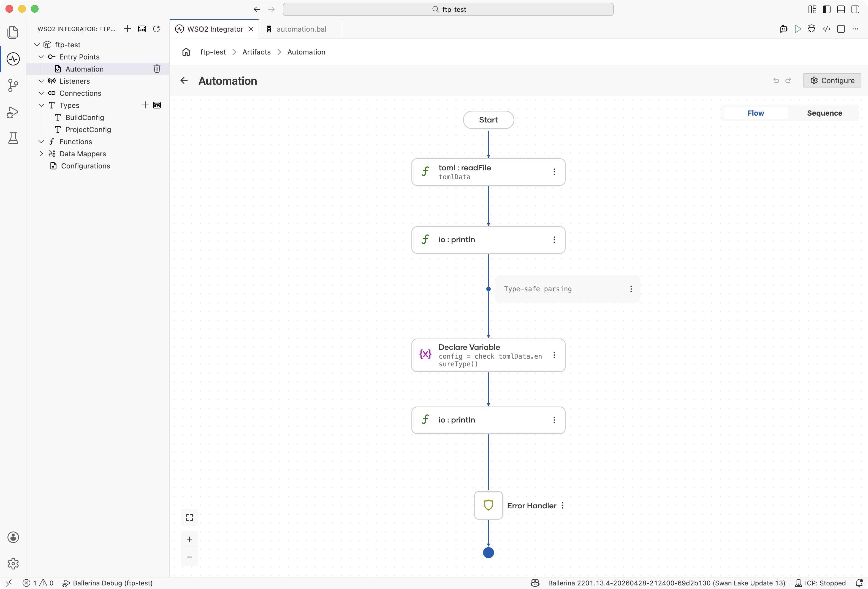Collapse the Functions section
868x589 pixels.
pos(42,142)
